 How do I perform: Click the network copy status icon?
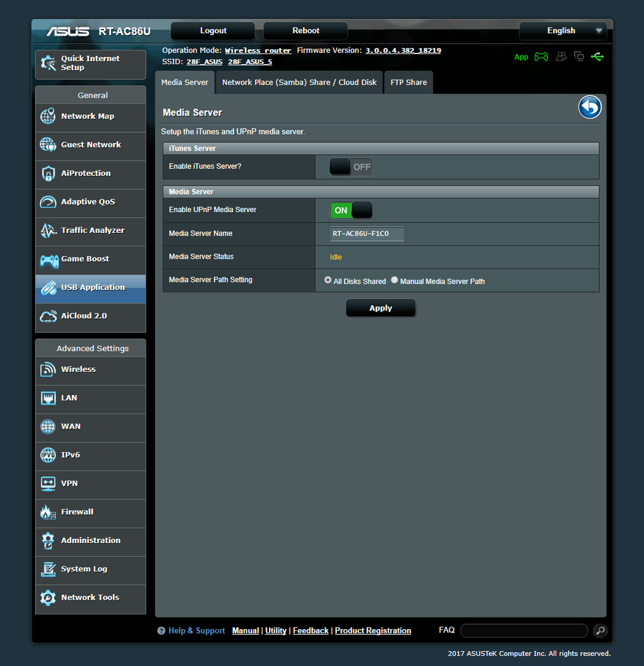579,56
